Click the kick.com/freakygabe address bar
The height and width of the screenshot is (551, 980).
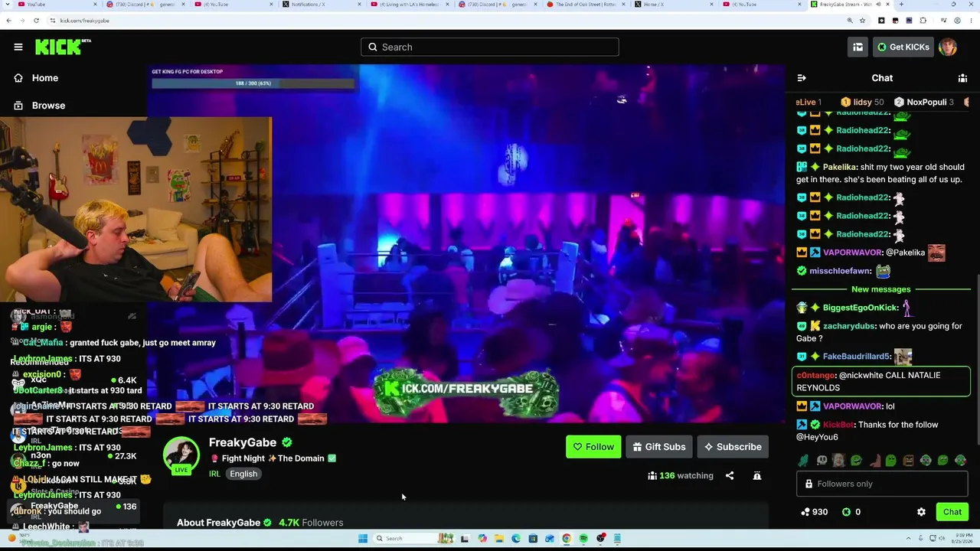[444, 21]
